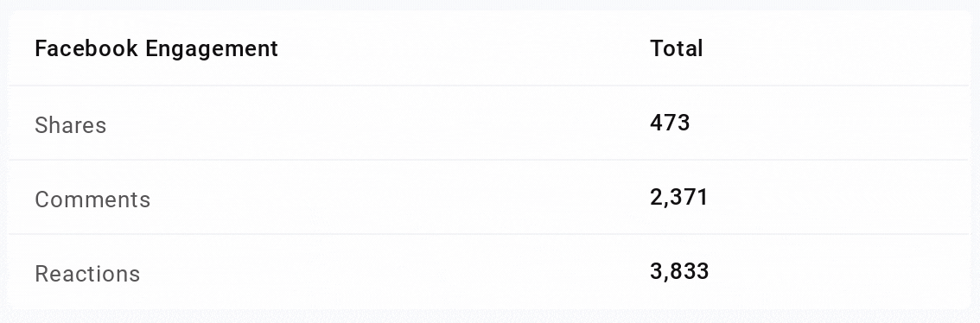Click blank area right of the 473 value
The width and height of the screenshot is (980, 323).
tap(830, 123)
